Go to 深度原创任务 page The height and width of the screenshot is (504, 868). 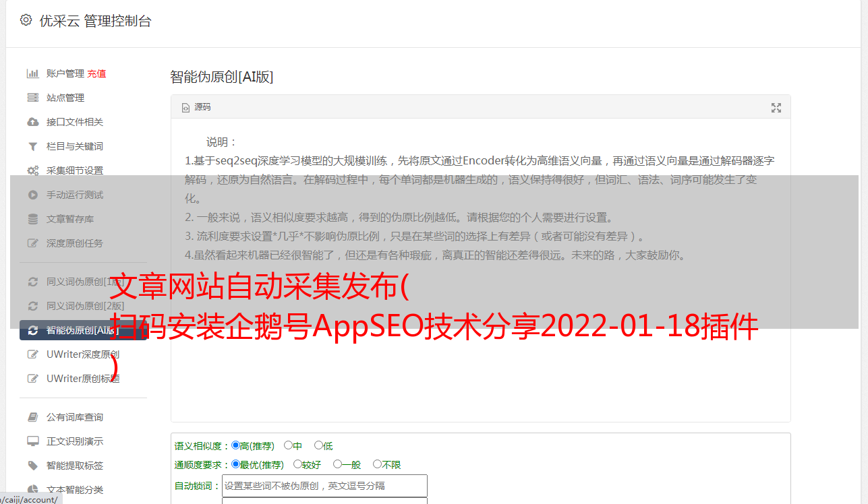pos(75,243)
